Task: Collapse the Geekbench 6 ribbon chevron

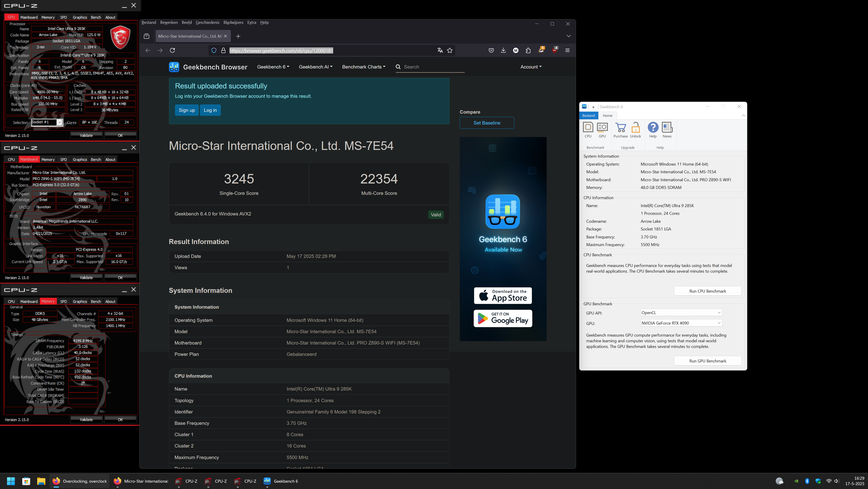Action: point(743,116)
